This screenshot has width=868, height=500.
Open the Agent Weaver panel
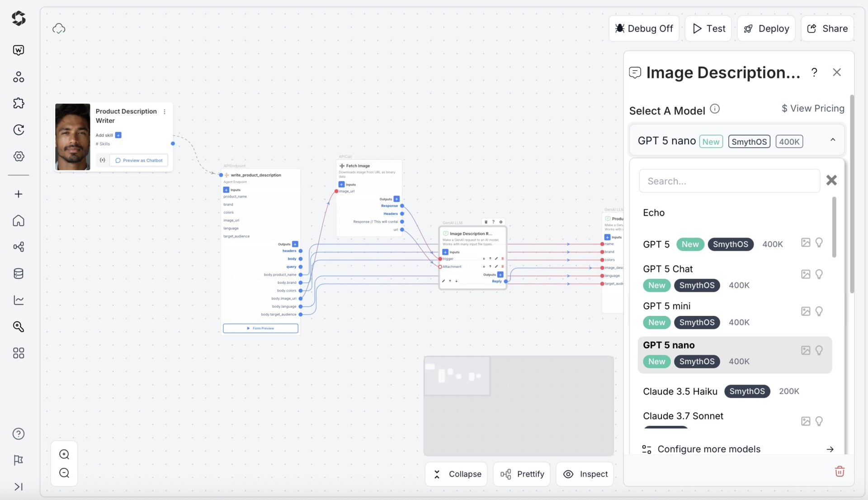[x=19, y=50]
